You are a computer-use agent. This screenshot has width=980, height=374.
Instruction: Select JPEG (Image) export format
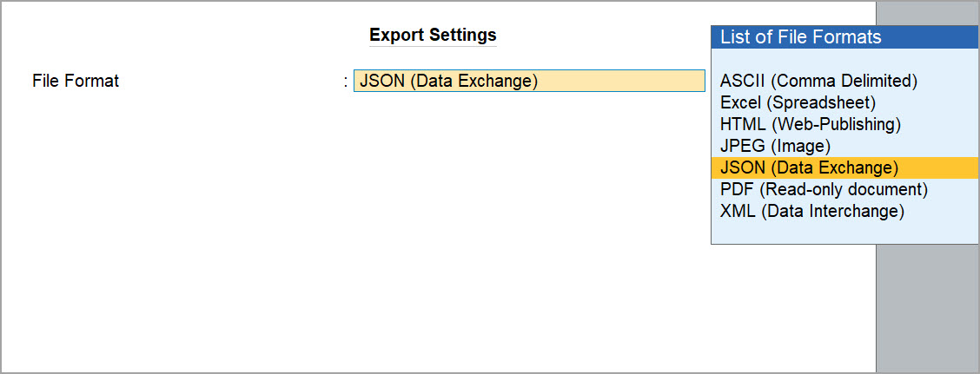tap(775, 147)
